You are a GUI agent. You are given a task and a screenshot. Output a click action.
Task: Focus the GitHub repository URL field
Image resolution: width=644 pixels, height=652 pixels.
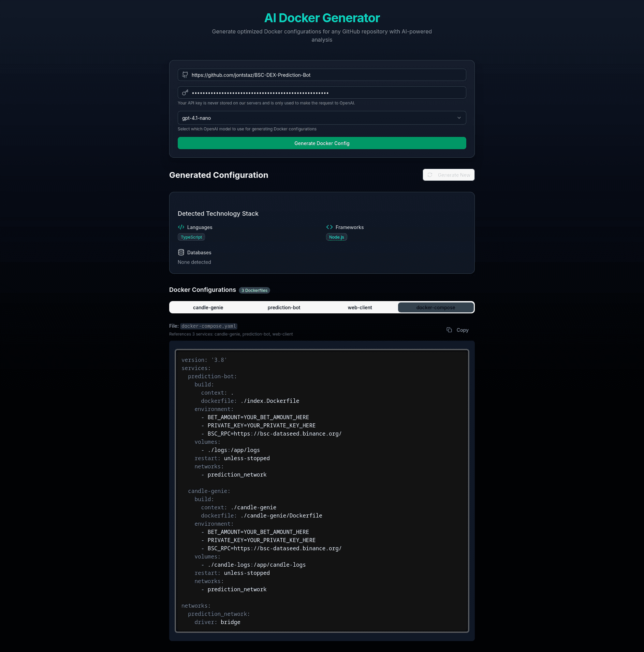pos(322,75)
